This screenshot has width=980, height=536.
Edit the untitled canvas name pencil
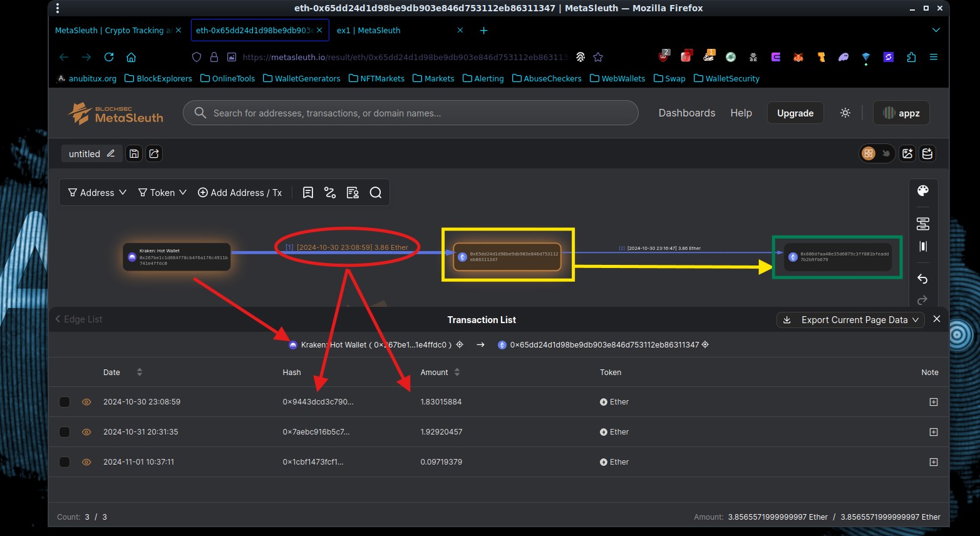(x=111, y=153)
